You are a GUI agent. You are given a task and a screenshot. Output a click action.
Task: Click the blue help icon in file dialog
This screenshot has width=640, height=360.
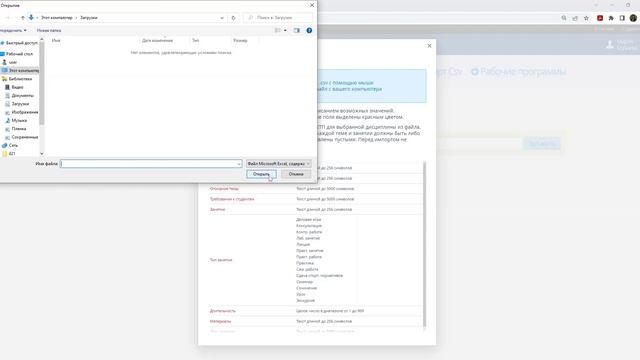click(309, 30)
